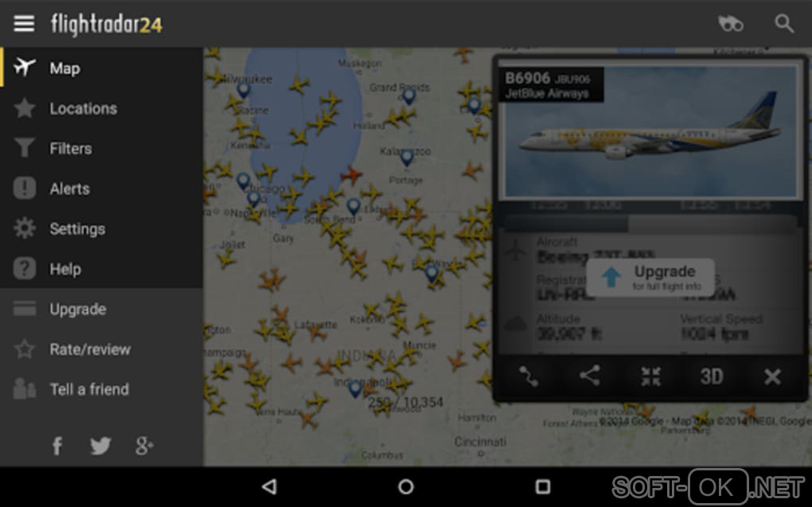Image resolution: width=812 pixels, height=507 pixels.
Task: Tap the JetBlue aircraft photo
Action: (x=650, y=131)
